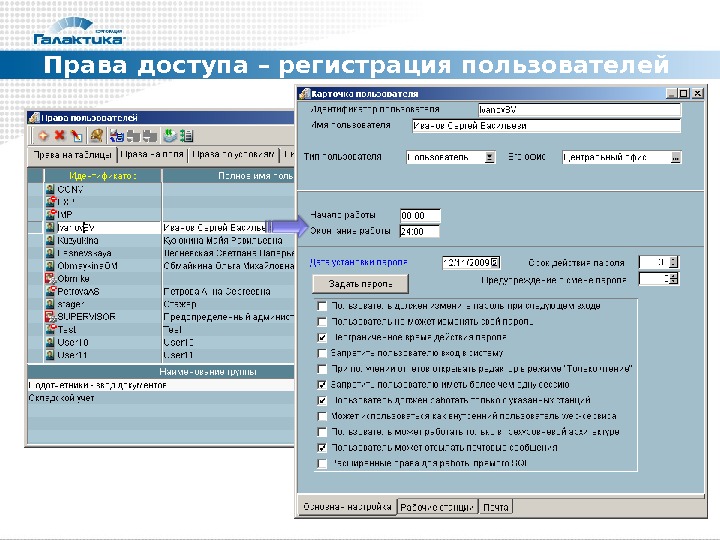Click the user name input field
This screenshot has height=540, width=720.
click(x=546, y=126)
